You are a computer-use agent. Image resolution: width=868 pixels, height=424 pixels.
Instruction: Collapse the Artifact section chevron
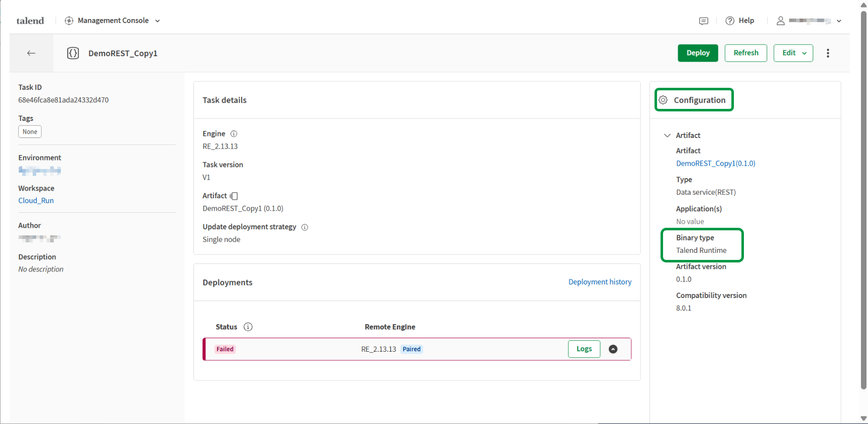pos(667,135)
